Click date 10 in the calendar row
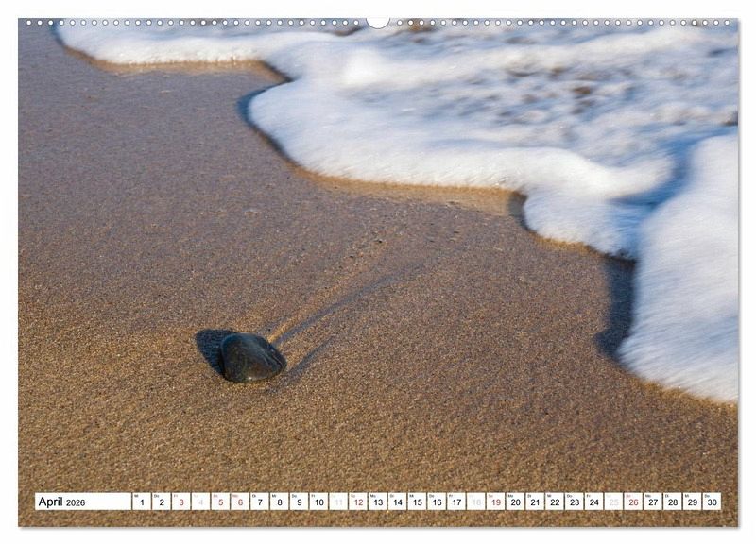 point(318,502)
